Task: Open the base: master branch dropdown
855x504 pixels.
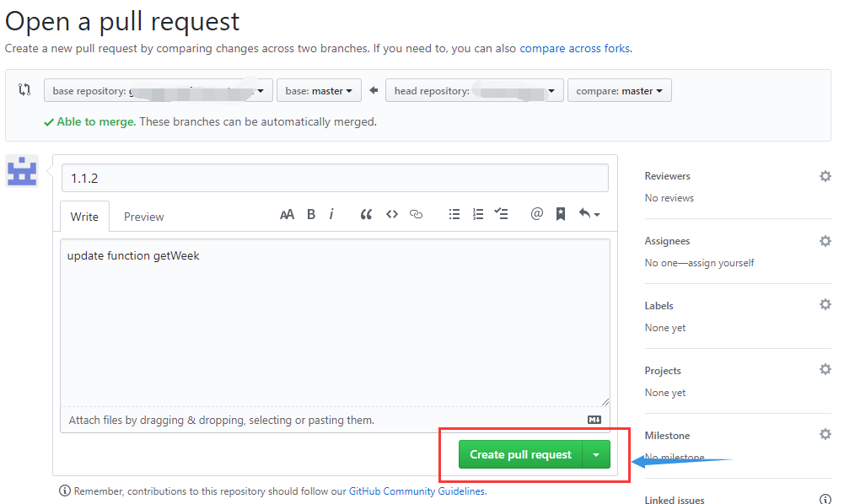Action: (x=319, y=90)
